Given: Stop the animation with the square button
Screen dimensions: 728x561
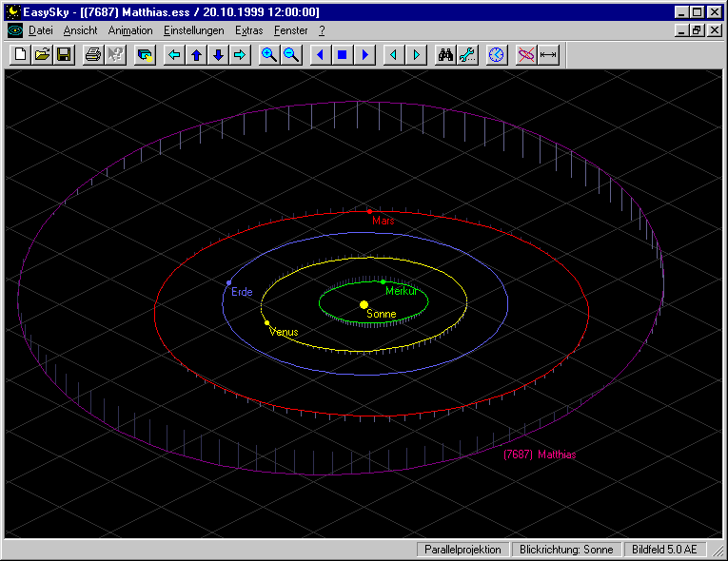Looking at the screenshot, I should (343, 55).
